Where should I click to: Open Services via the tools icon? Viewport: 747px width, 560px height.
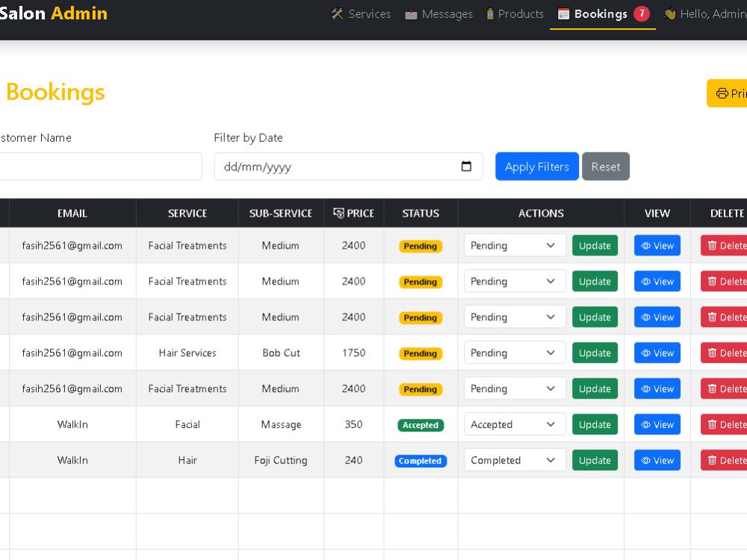(x=337, y=14)
